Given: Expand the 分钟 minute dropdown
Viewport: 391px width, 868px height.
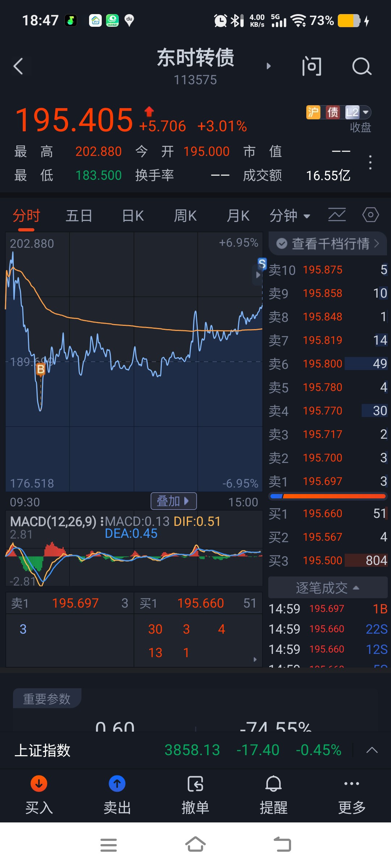Looking at the screenshot, I should point(290,216).
